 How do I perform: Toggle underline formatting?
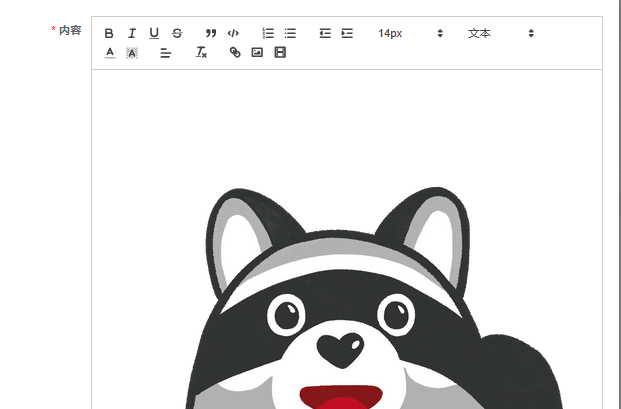[154, 33]
